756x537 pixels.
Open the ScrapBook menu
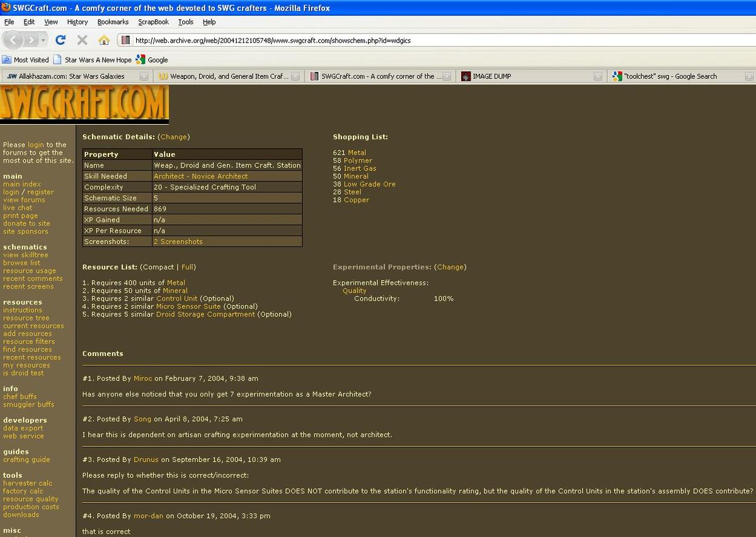click(153, 21)
